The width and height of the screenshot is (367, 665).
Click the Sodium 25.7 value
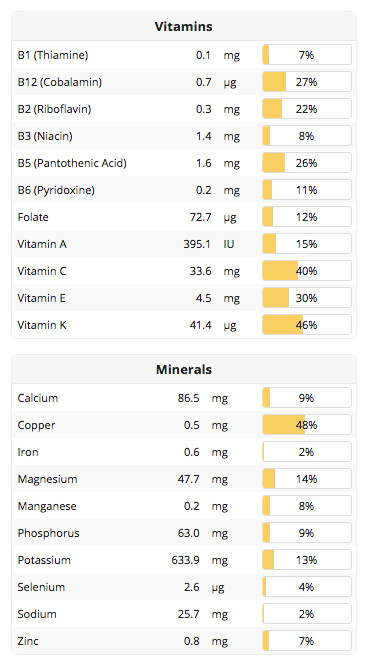point(188,614)
